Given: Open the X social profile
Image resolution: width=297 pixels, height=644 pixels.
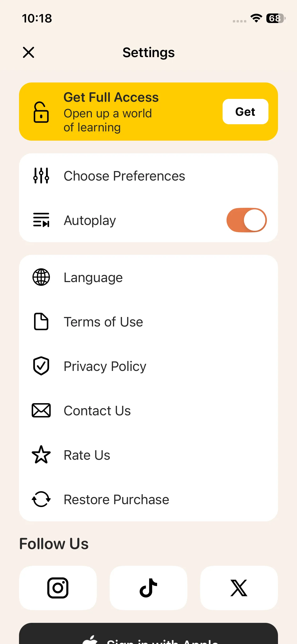Looking at the screenshot, I should (239, 588).
